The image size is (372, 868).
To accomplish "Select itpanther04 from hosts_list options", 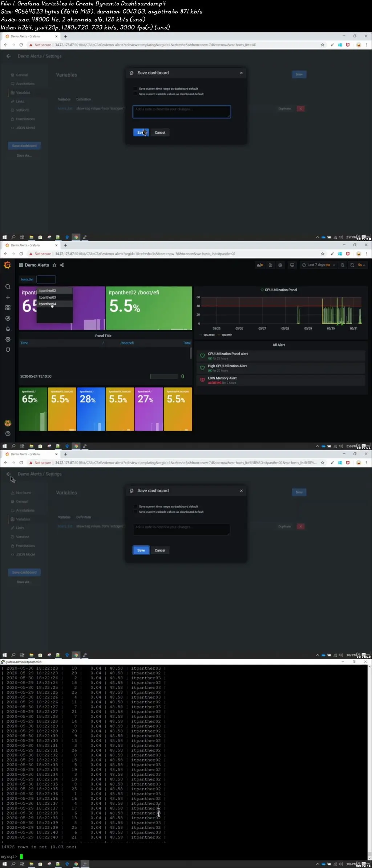I will [x=54, y=304].
